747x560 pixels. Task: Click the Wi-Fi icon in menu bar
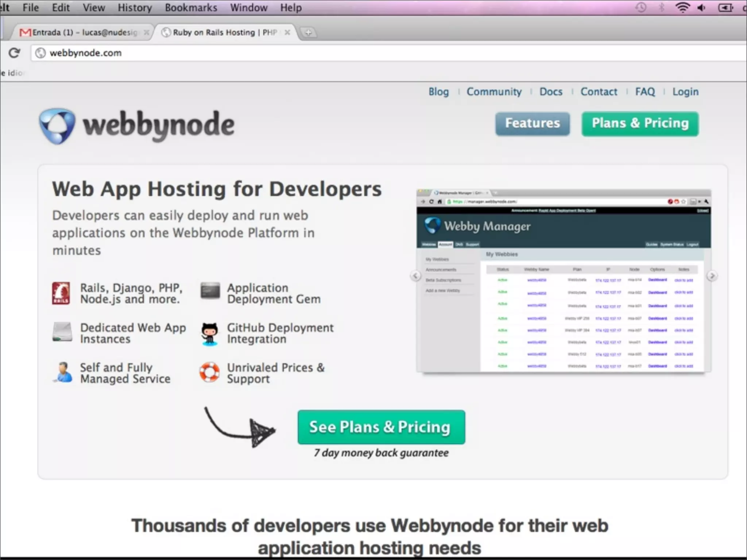tap(682, 8)
